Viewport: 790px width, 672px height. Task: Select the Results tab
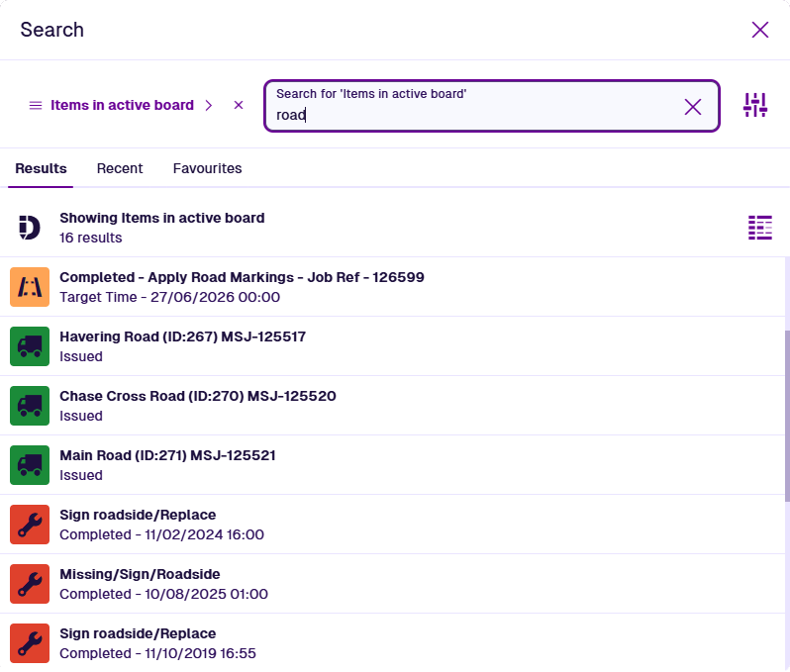tap(42, 168)
